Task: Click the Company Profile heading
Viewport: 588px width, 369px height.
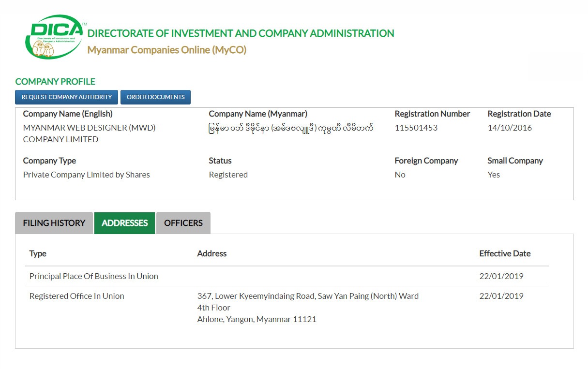Action: (x=55, y=81)
